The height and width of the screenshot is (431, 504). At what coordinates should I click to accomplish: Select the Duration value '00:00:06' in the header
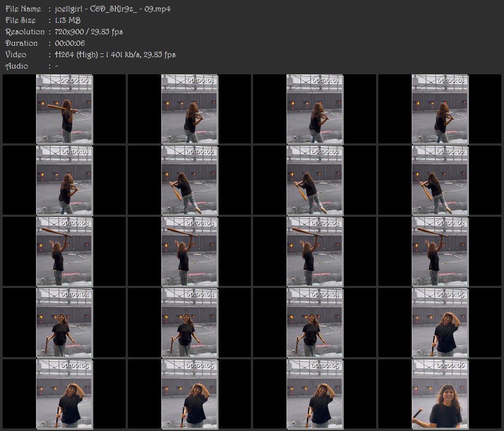pos(70,43)
